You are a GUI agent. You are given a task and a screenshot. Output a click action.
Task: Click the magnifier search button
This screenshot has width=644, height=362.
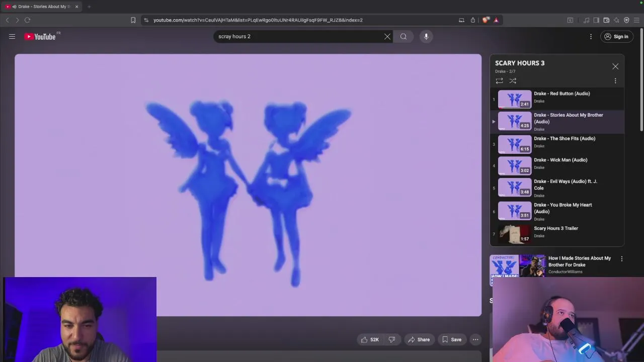tap(404, 36)
